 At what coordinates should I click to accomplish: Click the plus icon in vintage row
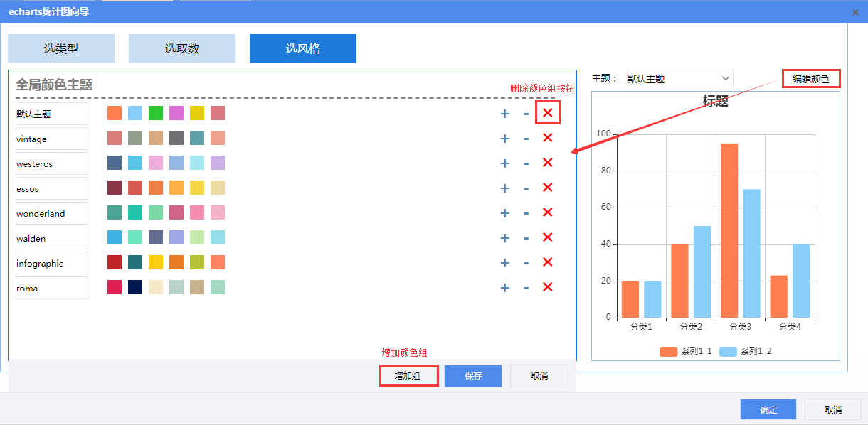504,139
